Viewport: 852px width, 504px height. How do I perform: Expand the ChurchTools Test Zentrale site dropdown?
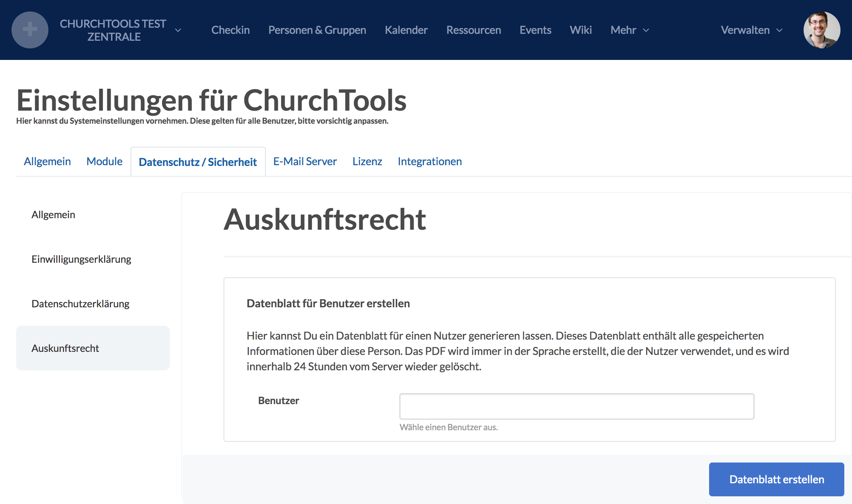178,30
